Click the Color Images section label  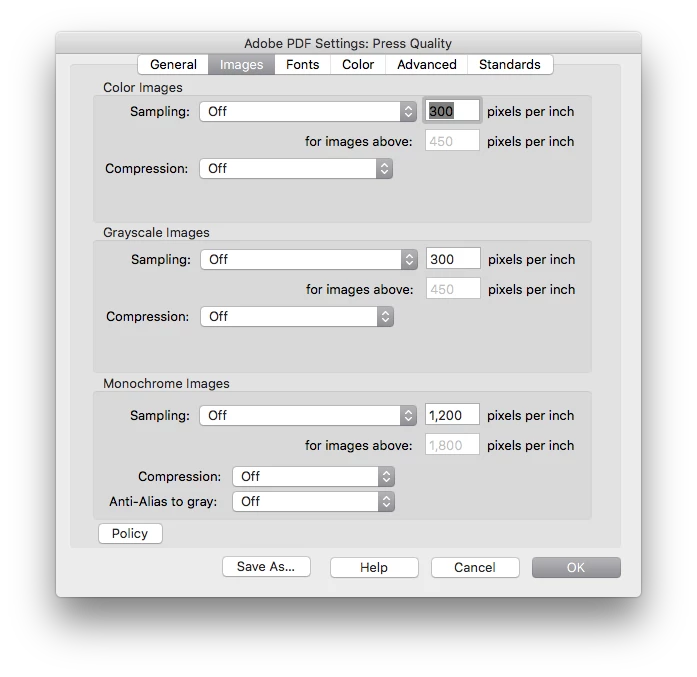click(x=143, y=88)
